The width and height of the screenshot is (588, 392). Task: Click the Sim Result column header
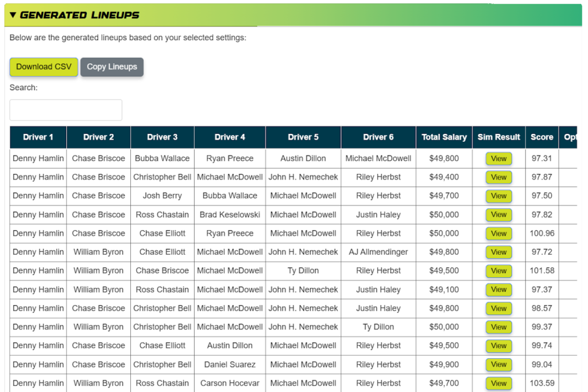[499, 137]
